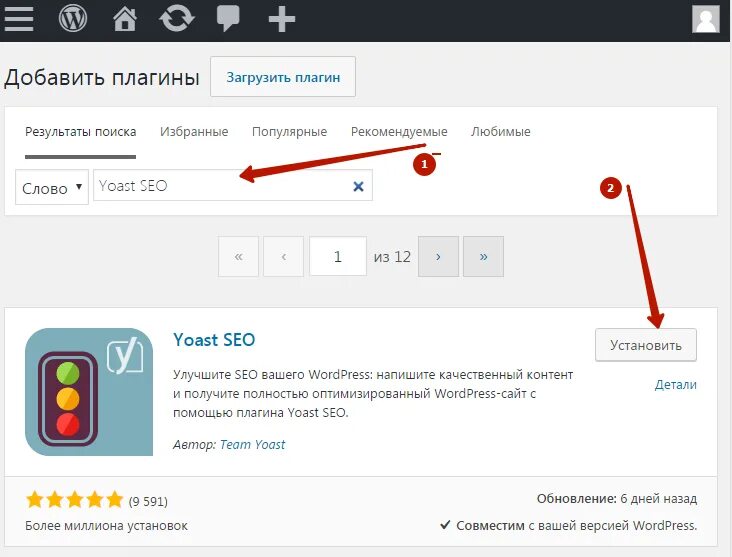Clear the search field with X
Image resolution: width=732 pixels, height=557 pixels.
(x=358, y=186)
